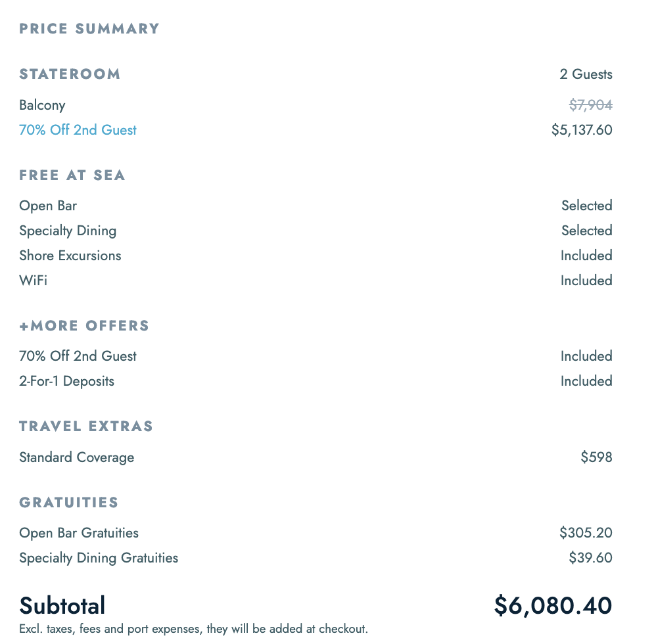Click the 2-For-1 Deposits offer
Image resolution: width=656 pixels, height=644 pixels.
[66, 381]
